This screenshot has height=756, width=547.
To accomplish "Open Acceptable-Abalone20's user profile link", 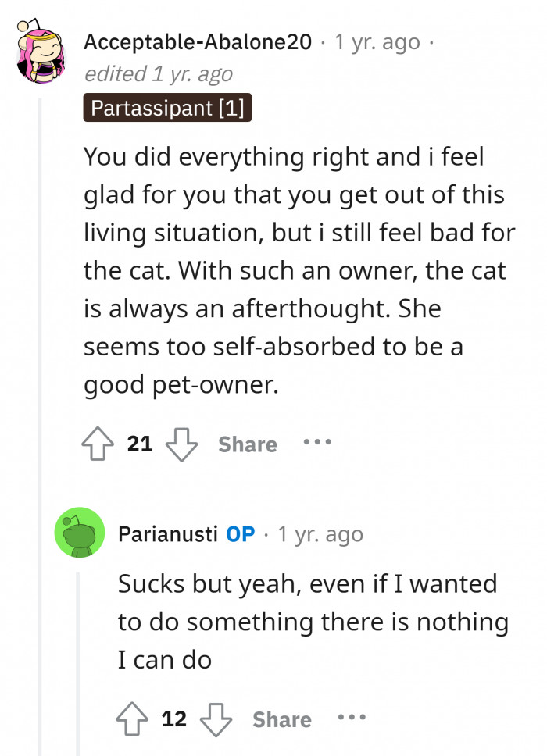I will click(197, 41).
